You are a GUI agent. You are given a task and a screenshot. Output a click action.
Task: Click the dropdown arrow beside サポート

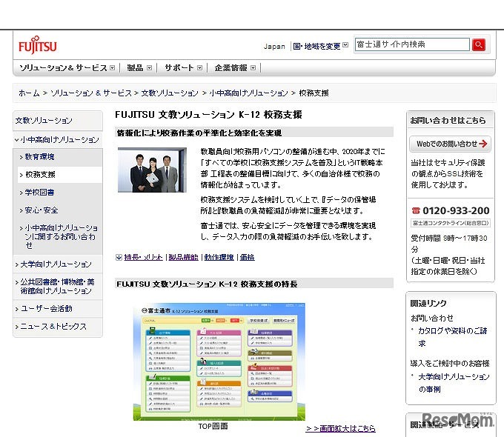click(x=199, y=68)
